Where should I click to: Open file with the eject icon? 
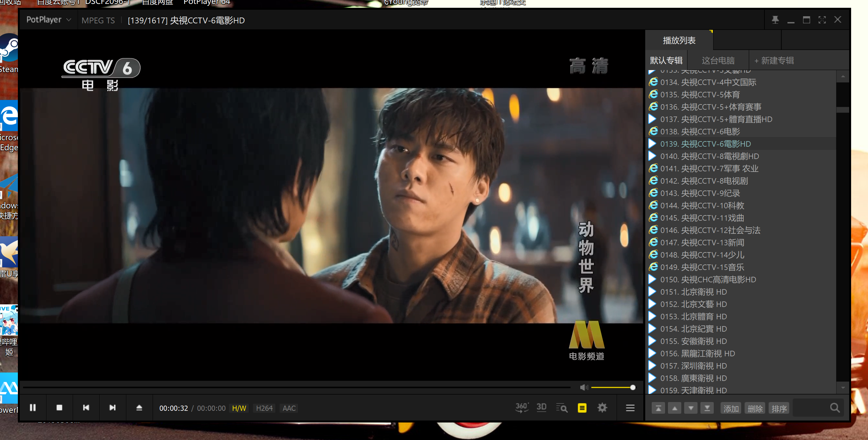pyautogui.click(x=139, y=408)
